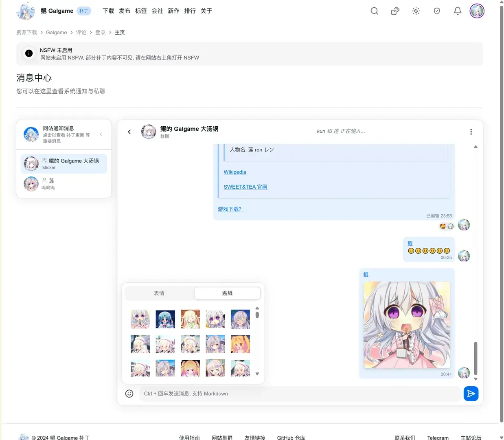Open 使用指南 footer link
The width and height of the screenshot is (504, 440).
(189, 437)
